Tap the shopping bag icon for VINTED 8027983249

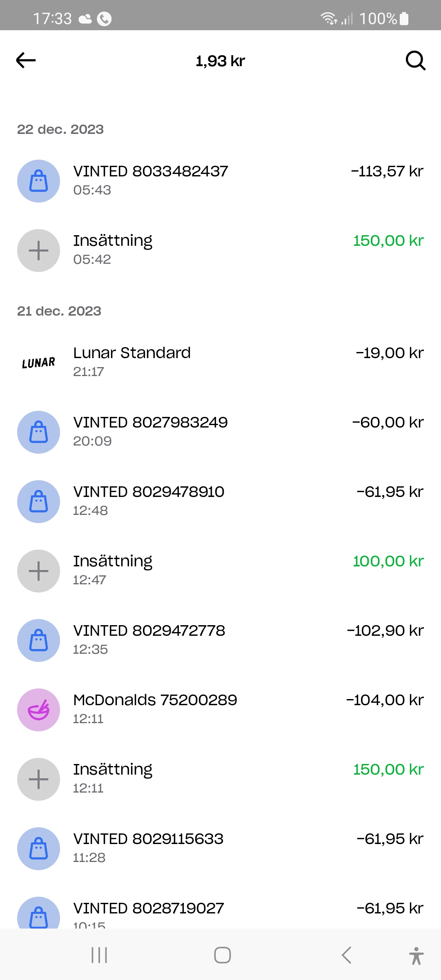[38, 432]
